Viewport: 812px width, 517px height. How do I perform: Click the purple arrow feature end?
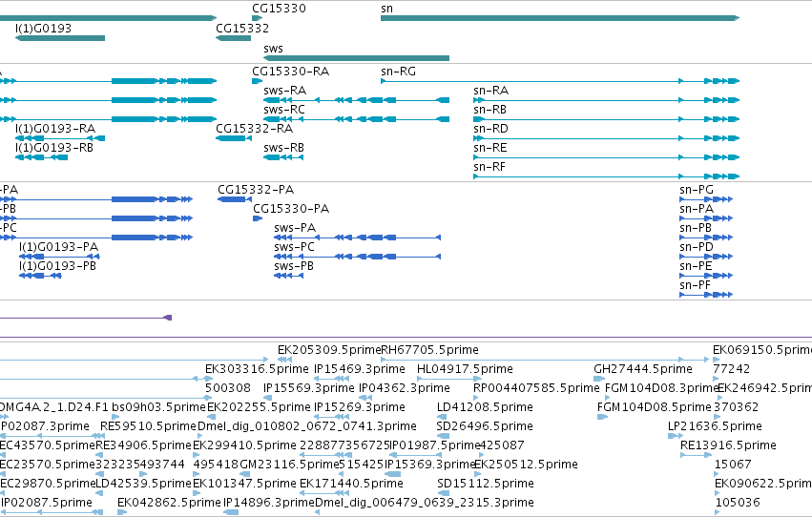click(x=168, y=318)
